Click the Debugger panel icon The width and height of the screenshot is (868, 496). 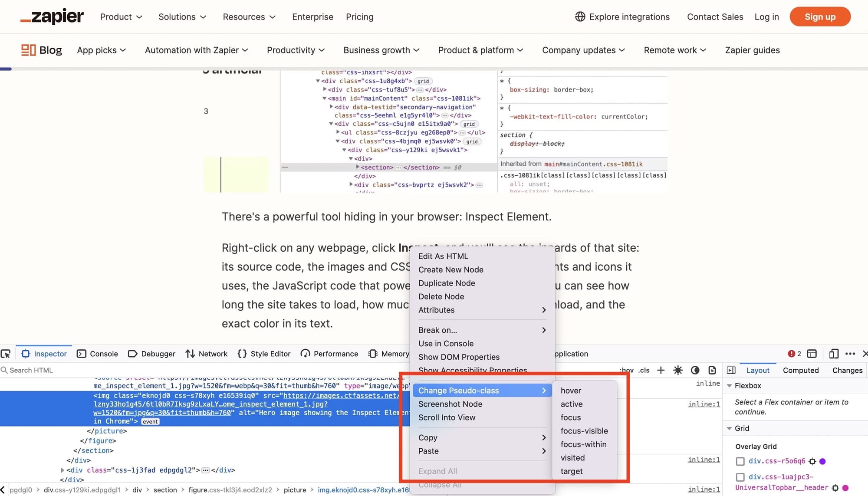pyautogui.click(x=132, y=354)
